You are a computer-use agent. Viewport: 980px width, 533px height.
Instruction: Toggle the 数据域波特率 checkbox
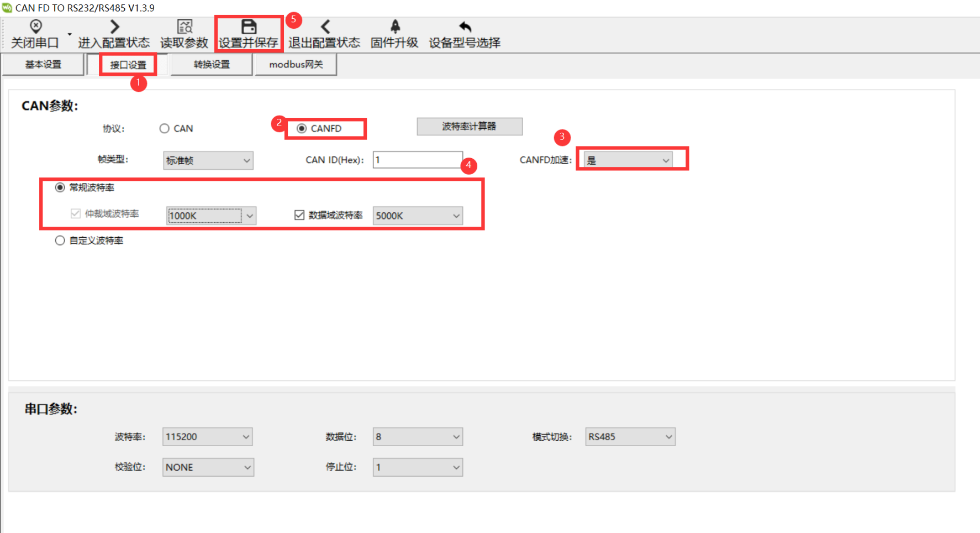point(299,215)
